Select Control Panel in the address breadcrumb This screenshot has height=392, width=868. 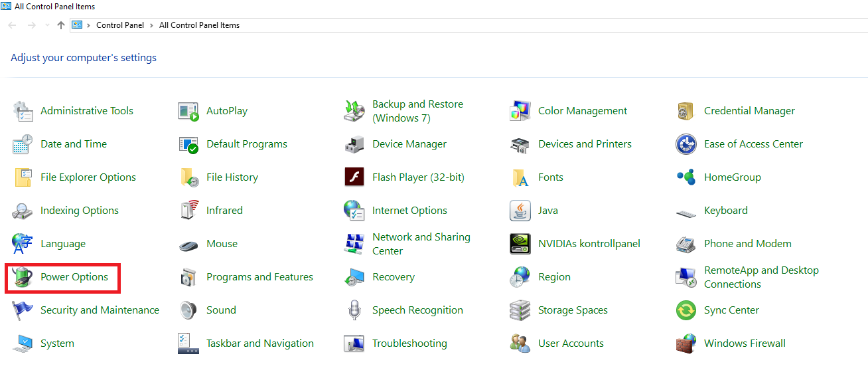pyautogui.click(x=120, y=25)
